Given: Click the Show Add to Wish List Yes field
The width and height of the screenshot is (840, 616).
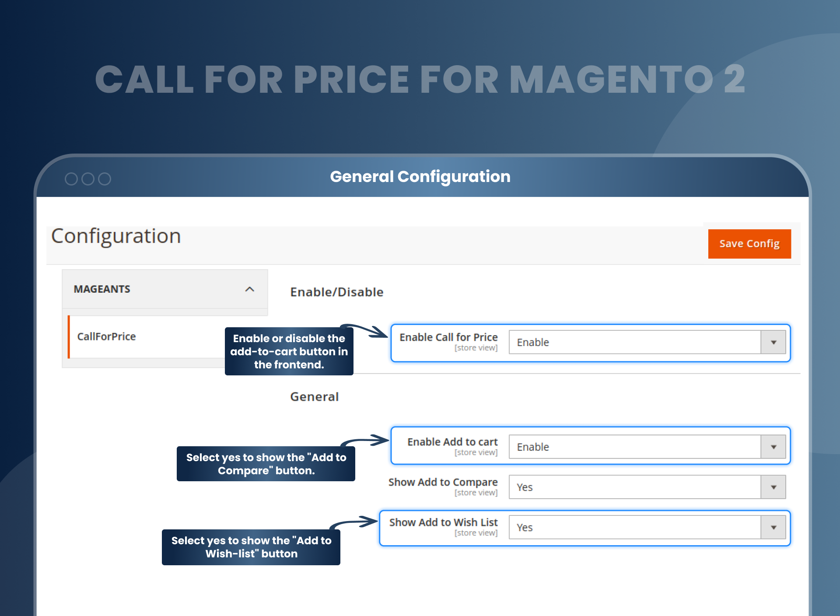Looking at the screenshot, I should [x=634, y=527].
